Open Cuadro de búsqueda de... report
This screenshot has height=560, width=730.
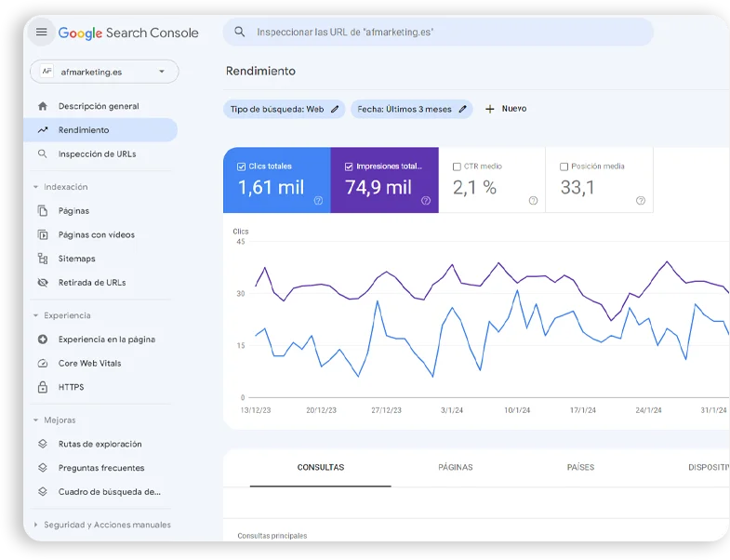tap(100, 491)
